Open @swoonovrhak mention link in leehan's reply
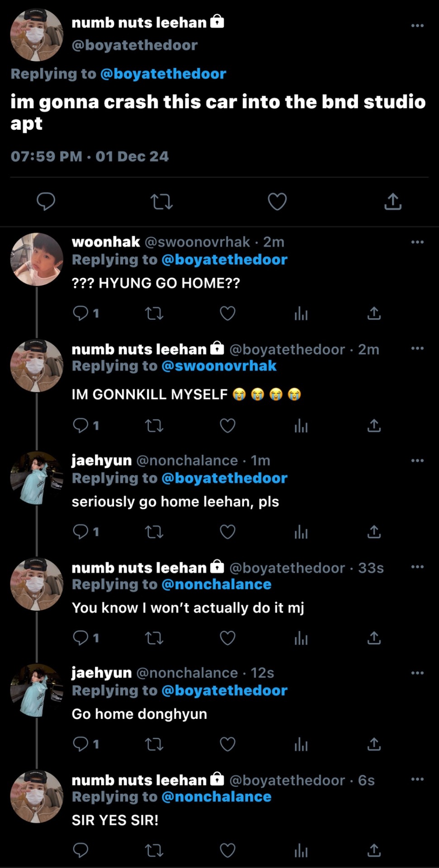Screen dimensions: 439x868 click(219, 366)
